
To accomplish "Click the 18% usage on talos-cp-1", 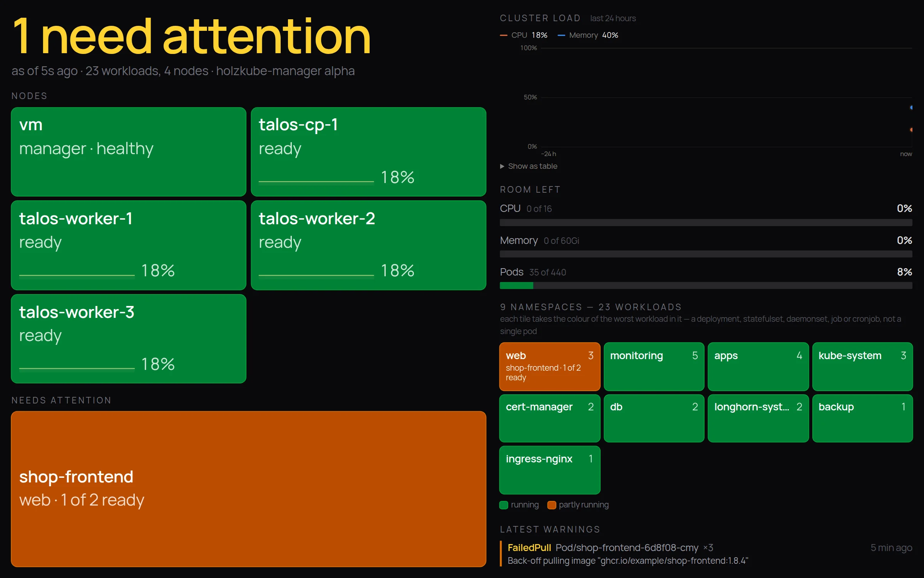I will (x=397, y=177).
